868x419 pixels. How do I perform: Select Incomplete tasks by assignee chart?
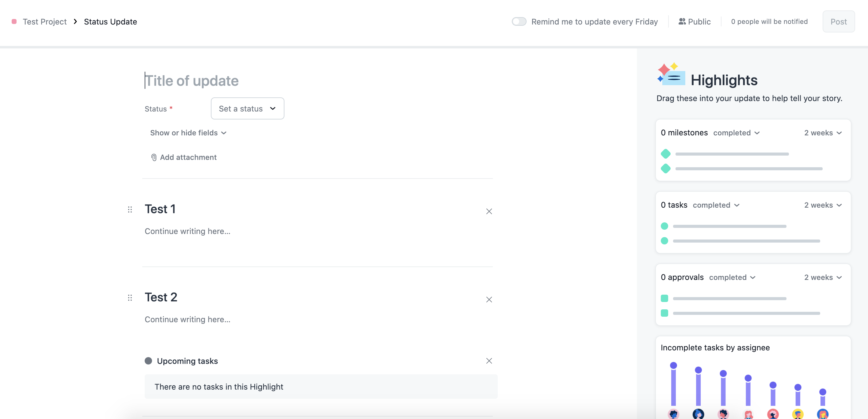click(x=753, y=378)
